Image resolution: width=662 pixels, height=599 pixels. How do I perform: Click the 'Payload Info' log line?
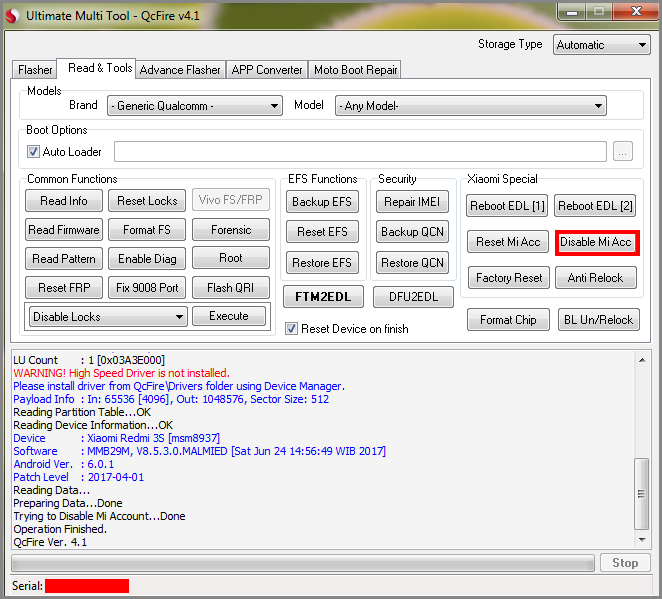click(171, 399)
